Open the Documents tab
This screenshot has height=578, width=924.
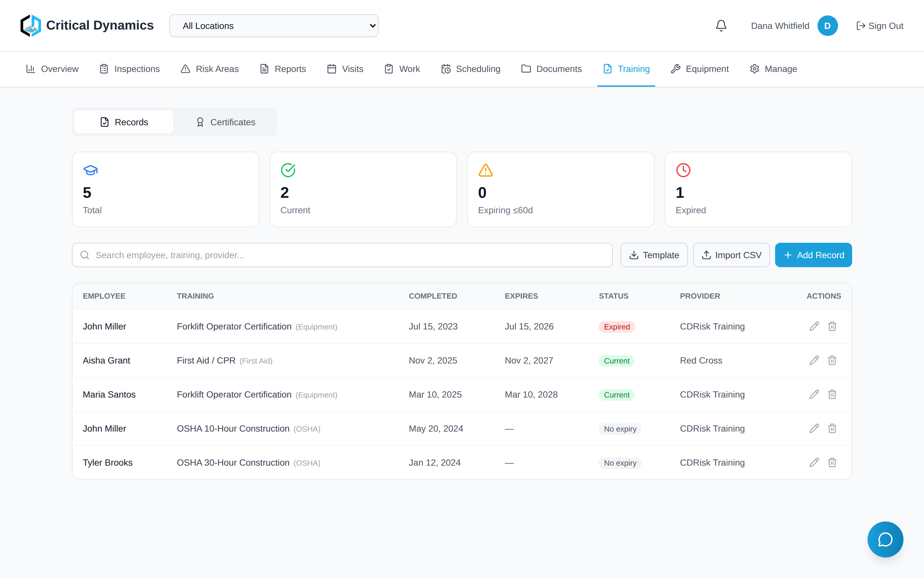pos(551,69)
